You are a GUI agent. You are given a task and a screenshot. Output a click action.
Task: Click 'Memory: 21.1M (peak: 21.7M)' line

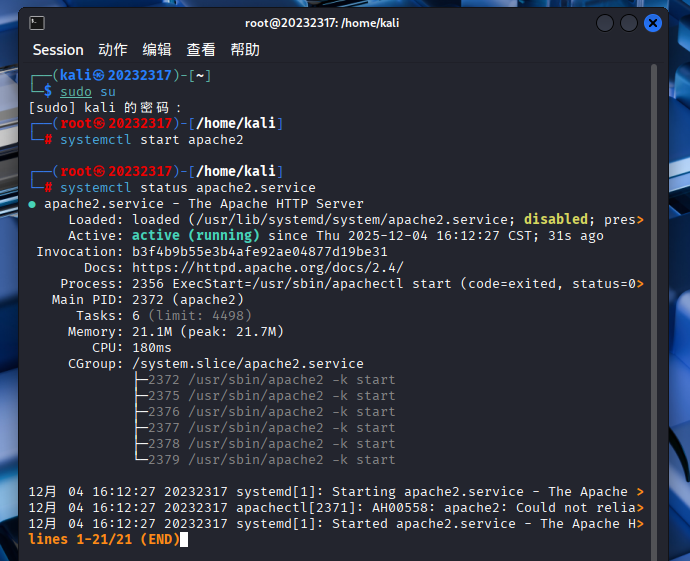click(x=176, y=331)
